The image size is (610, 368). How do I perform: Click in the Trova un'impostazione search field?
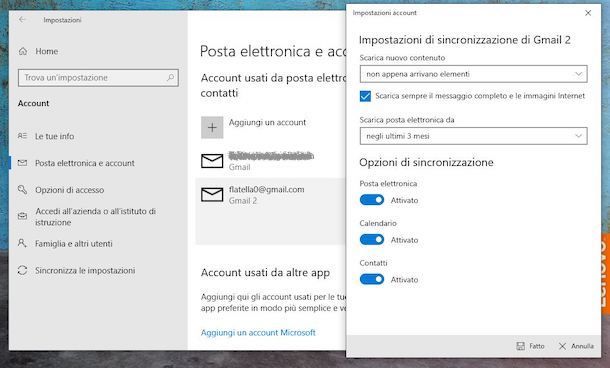pyautogui.click(x=98, y=78)
